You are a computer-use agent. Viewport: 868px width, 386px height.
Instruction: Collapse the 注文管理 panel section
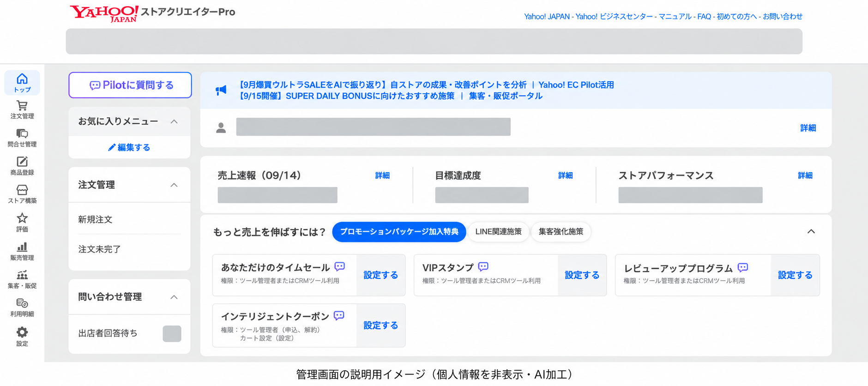pos(174,185)
